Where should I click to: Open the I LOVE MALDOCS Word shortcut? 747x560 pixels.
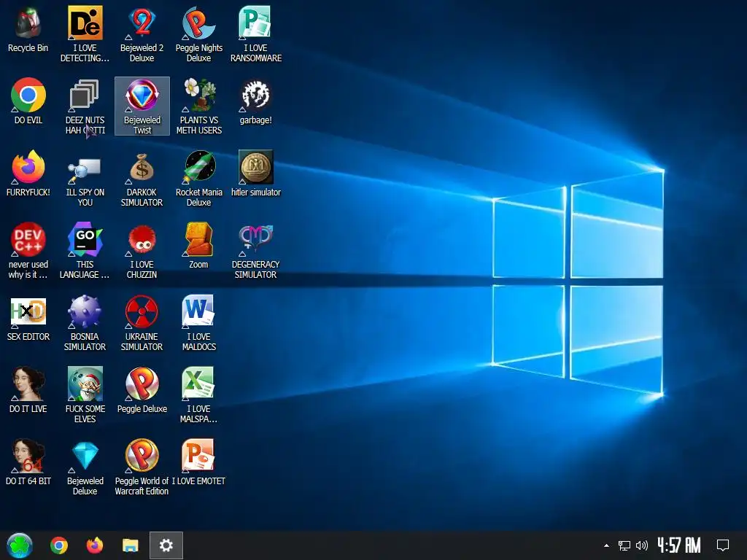click(x=198, y=323)
